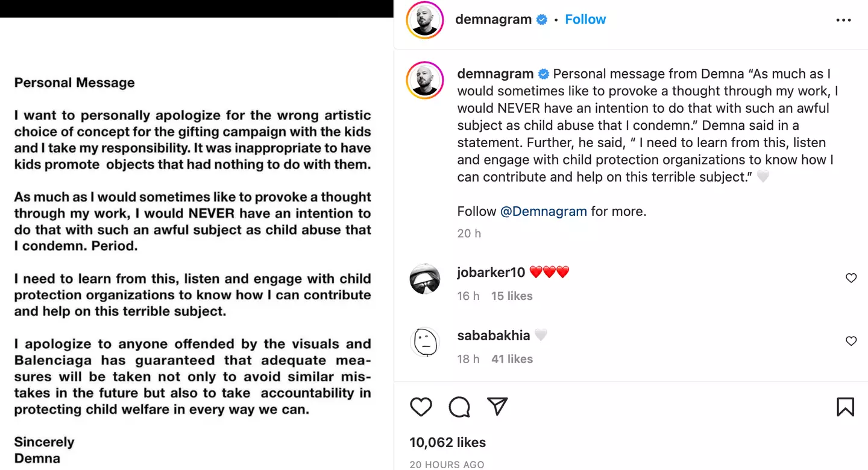Open the @Demnagram mention link

coord(544,211)
